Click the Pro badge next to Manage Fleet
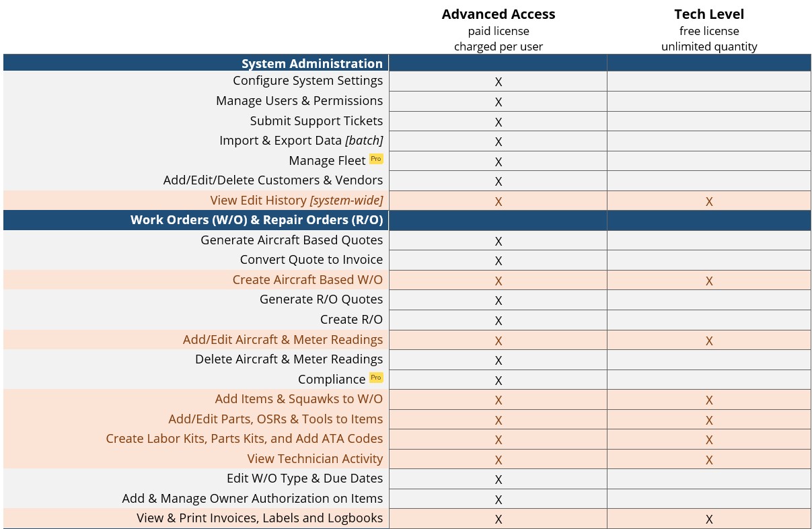 [376, 159]
